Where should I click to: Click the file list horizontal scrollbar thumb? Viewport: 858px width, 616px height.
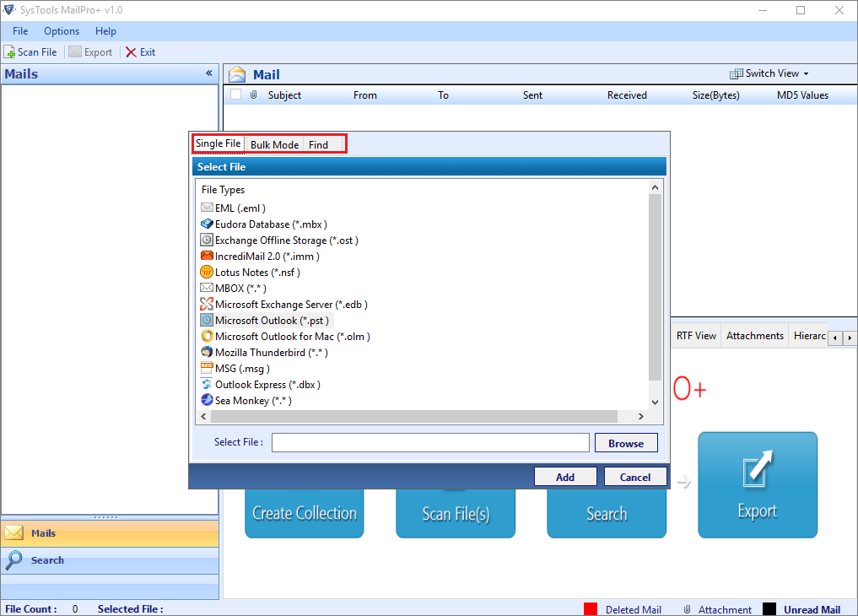pyautogui.click(x=414, y=416)
